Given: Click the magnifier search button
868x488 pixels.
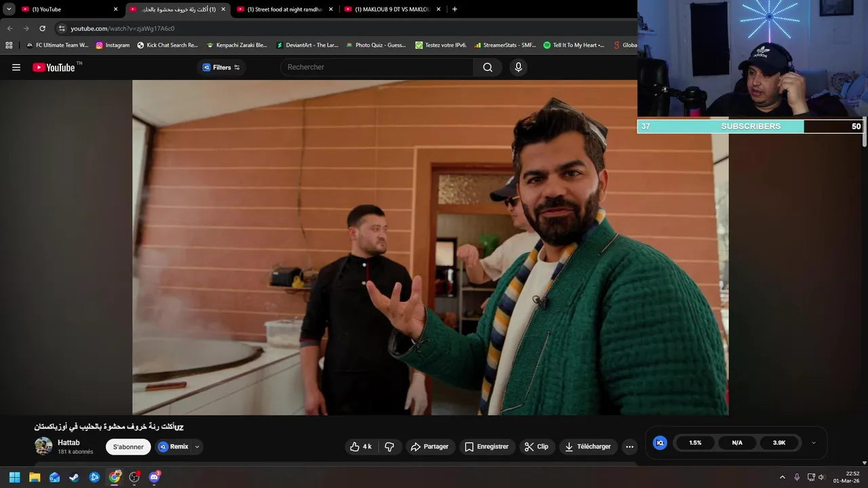Looking at the screenshot, I should (488, 67).
